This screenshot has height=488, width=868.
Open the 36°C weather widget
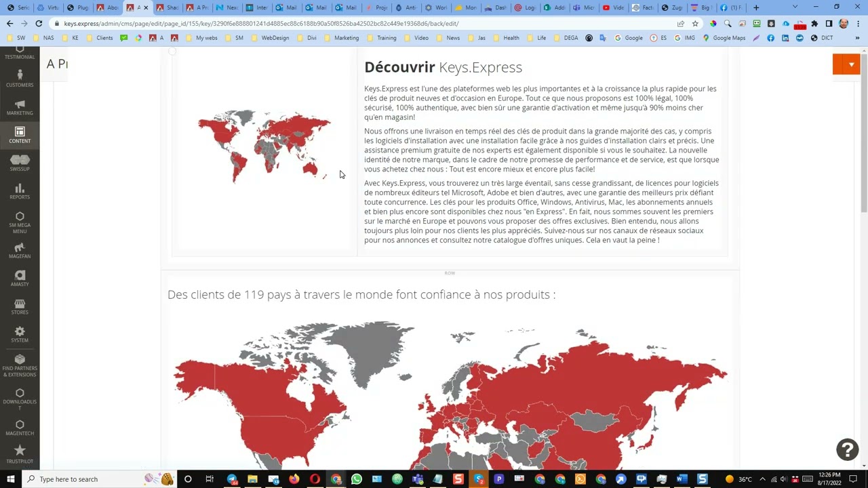click(x=738, y=479)
